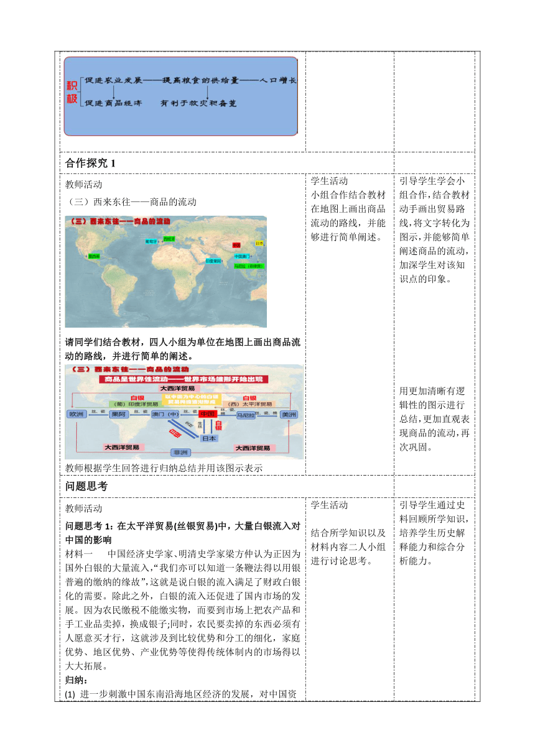Click the '中国澳门' label on the world map
This screenshot has height=756, width=535.
point(242,256)
